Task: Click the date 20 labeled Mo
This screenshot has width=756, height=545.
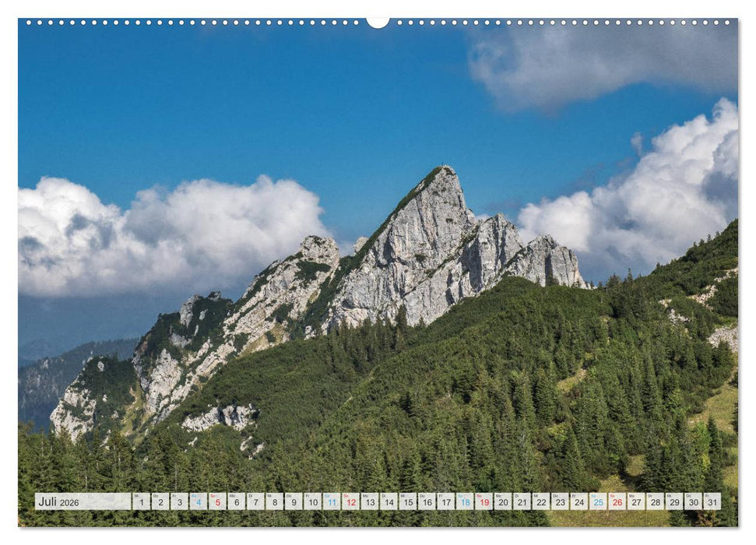Action: click(504, 501)
